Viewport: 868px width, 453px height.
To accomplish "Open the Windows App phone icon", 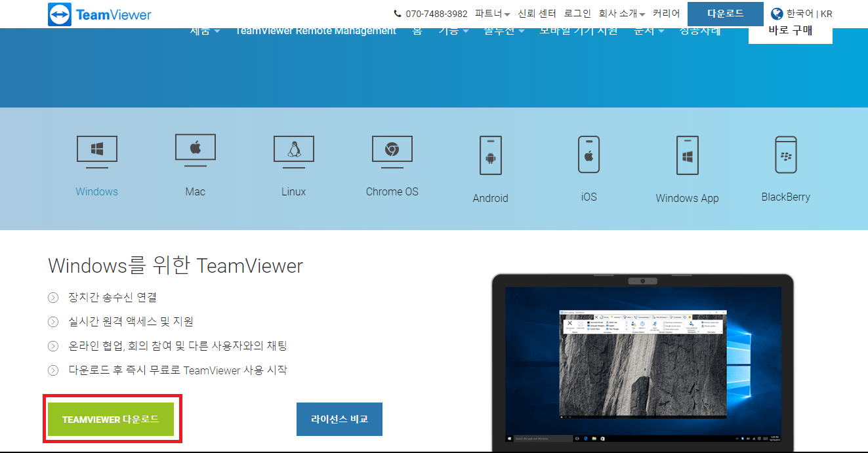I will tap(688, 155).
